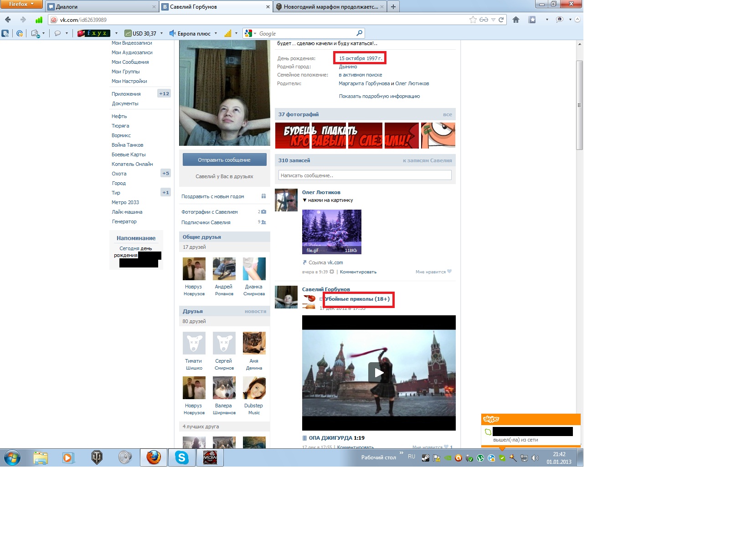
Task: Open Маргарита Горбунова parent profile
Action: click(x=364, y=83)
